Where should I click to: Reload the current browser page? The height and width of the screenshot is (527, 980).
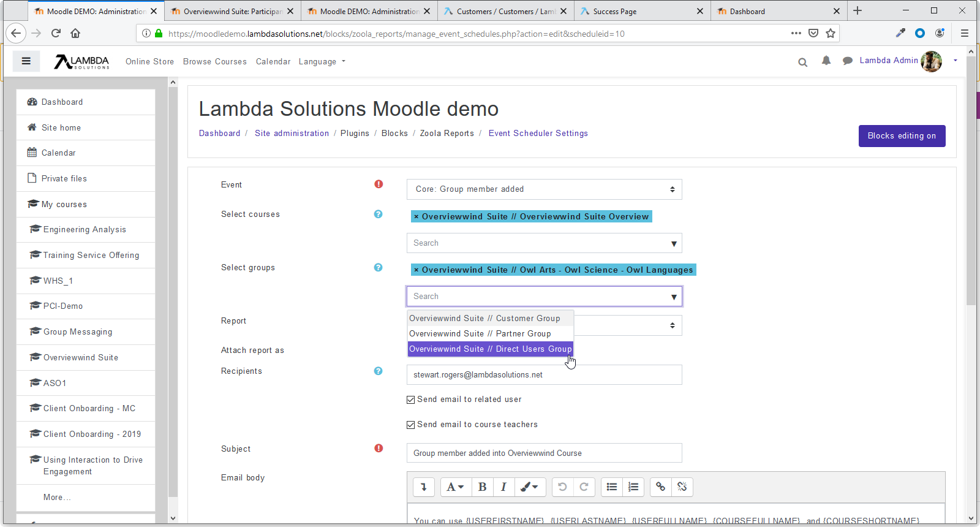[x=56, y=33]
